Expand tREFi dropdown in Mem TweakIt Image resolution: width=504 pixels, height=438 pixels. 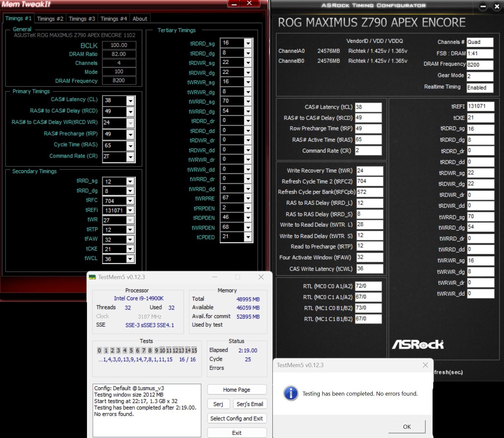(x=130, y=210)
